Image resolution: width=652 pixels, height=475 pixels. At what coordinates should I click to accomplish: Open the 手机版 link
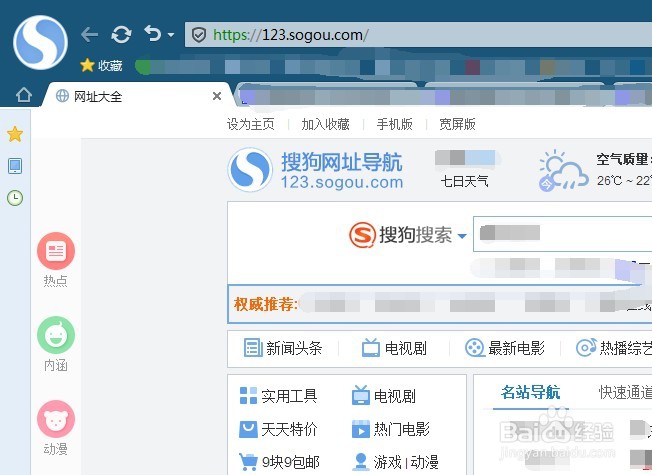tap(395, 124)
